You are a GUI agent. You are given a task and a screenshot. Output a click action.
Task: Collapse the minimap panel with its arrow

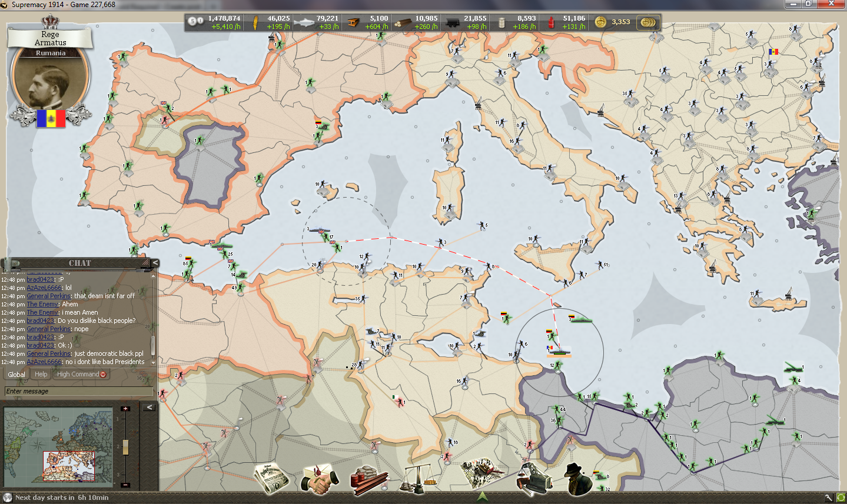coord(150,407)
